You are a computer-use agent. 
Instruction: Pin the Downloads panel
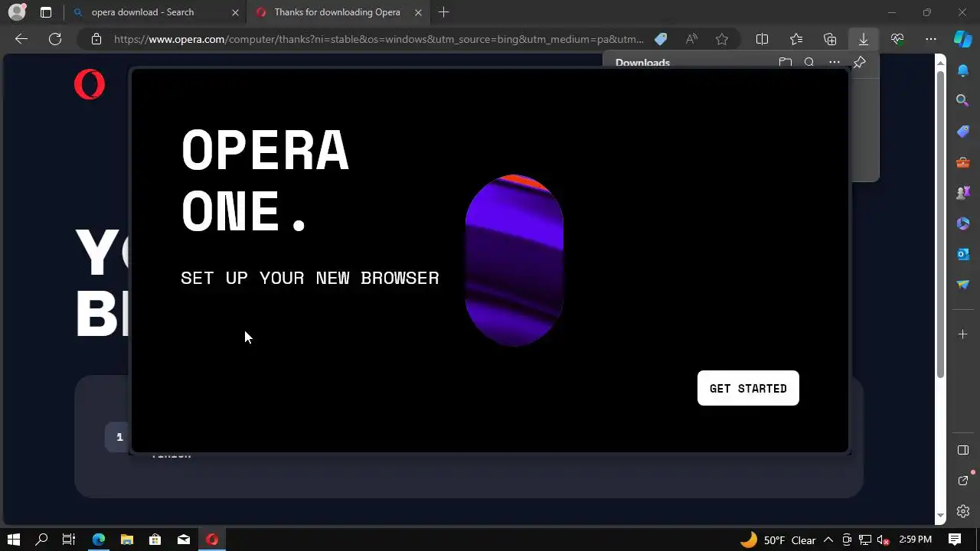click(x=859, y=63)
